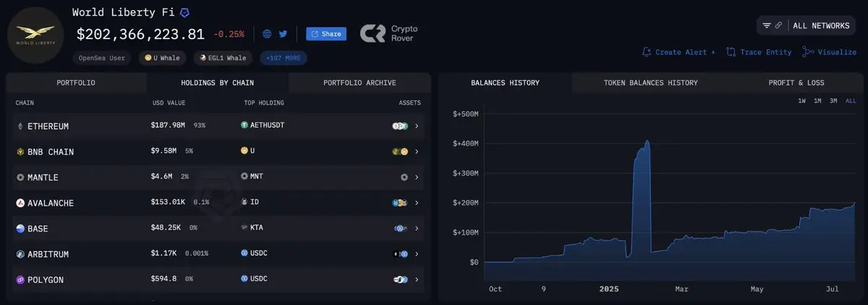
Task: Select the HOLDINGS BY CHAIN tab
Action: 217,83
